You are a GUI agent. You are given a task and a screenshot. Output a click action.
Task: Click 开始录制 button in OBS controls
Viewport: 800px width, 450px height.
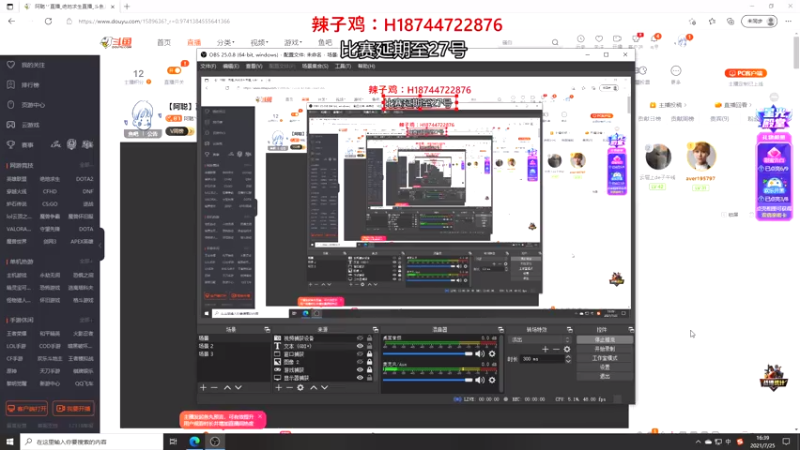[x=605, y=349]
